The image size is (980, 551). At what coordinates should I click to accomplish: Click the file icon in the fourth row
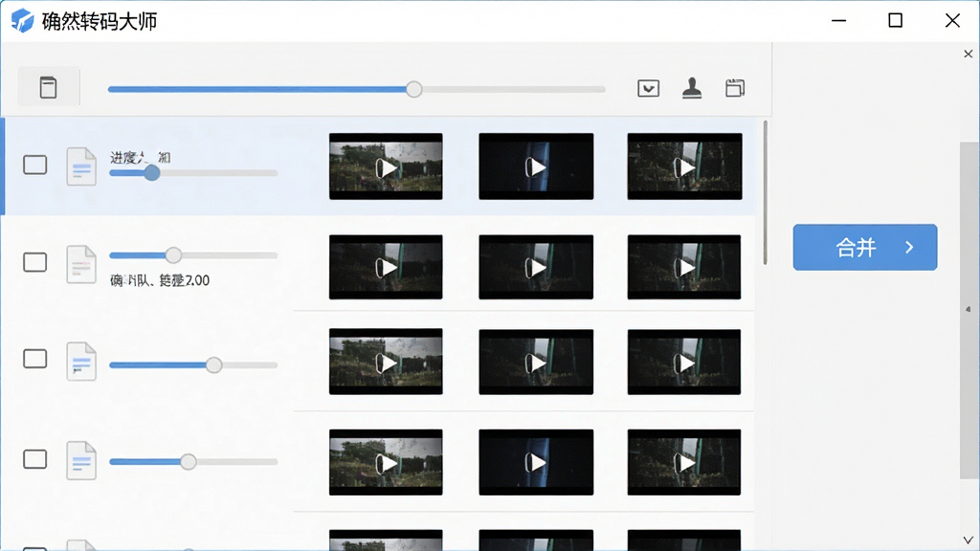pos(81,460)
